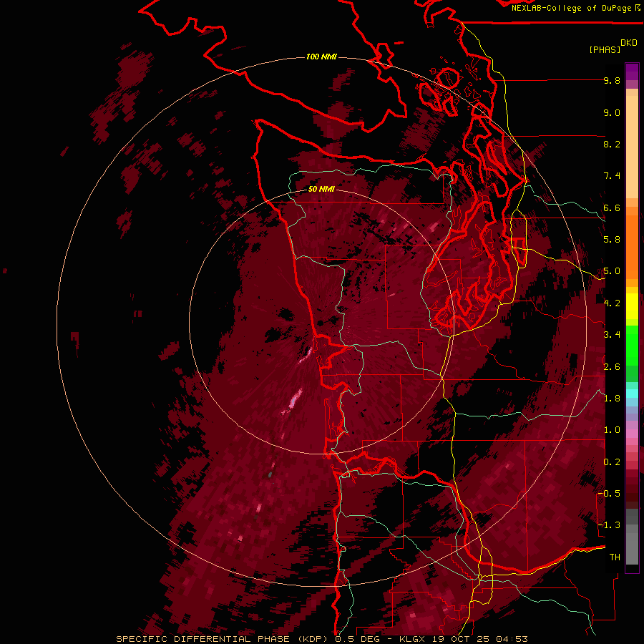The height and width of the screenshot is (644, 644).
Task: Click the yellow band of the color scale
Action: pos(632,306)
